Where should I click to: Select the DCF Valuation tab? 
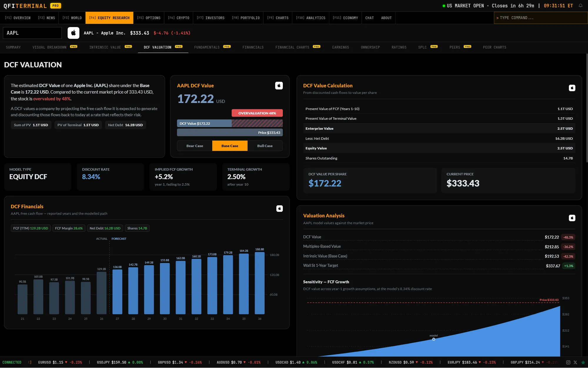click(163, 47)
